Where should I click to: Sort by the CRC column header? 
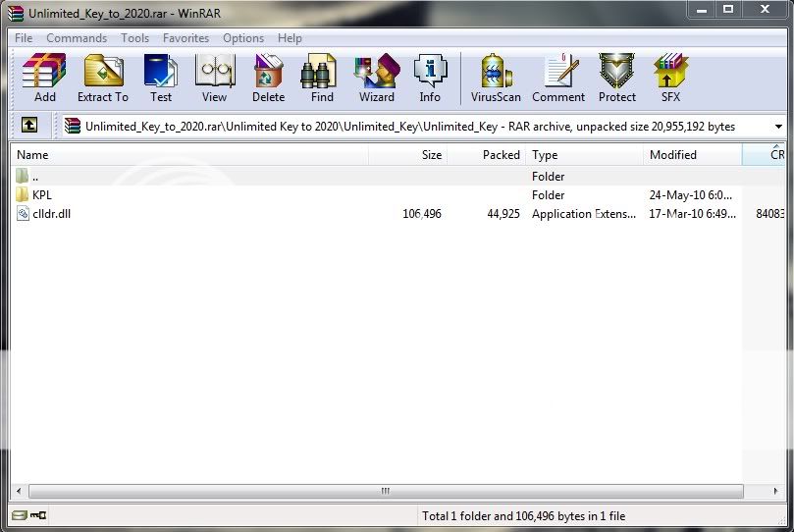pos(765,154)
